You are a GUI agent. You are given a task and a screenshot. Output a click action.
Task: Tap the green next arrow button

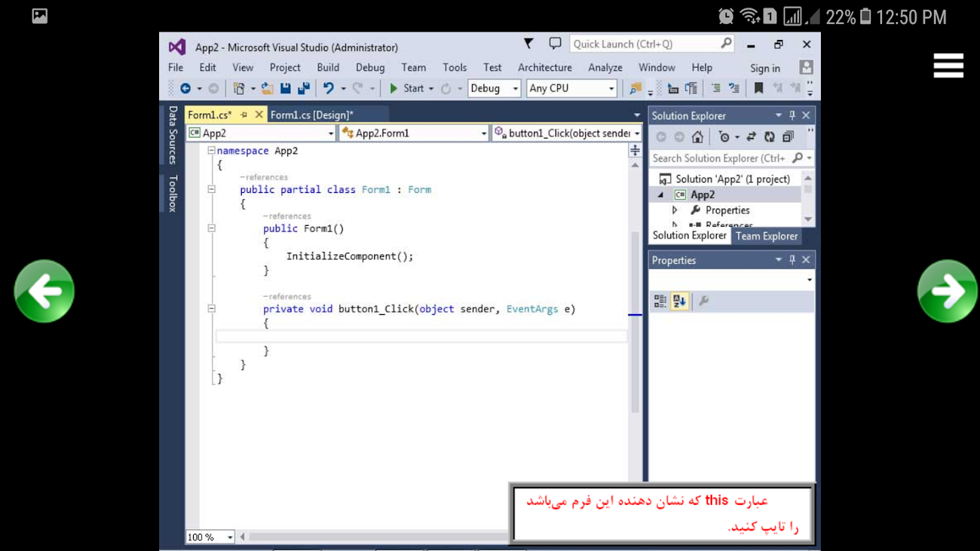coord(947,291)
